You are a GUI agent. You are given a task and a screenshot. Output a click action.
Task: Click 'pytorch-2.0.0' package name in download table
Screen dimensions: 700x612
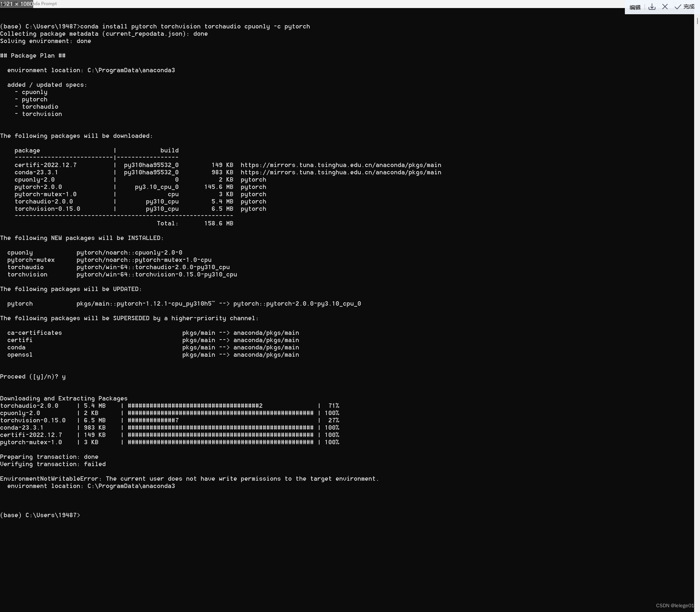pos(38,187)
